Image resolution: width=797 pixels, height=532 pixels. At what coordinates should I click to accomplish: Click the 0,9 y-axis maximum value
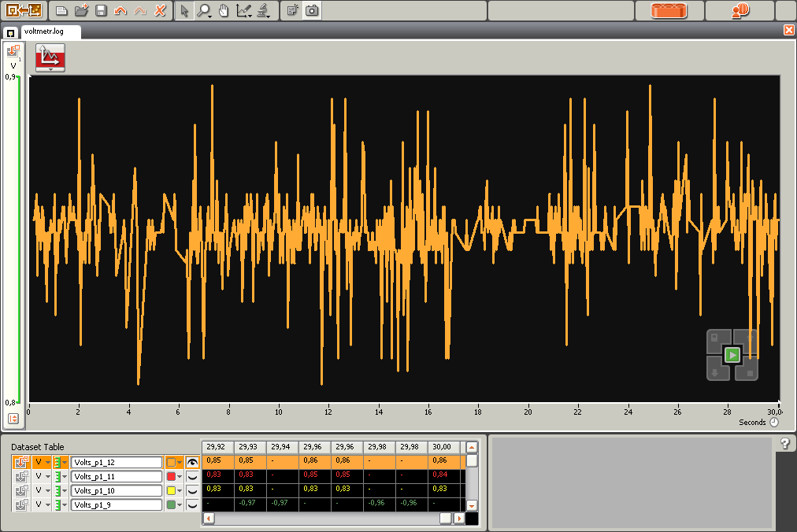tap(10, 77)
